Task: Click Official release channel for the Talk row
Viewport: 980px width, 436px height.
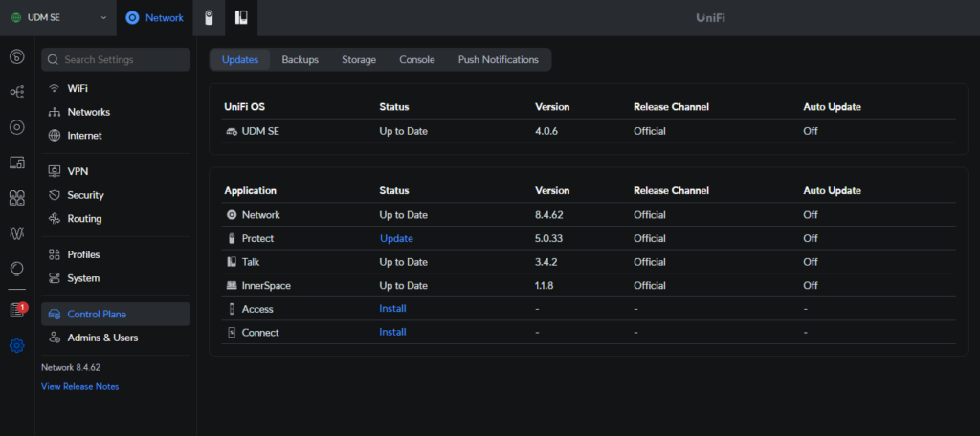Action: coord(650,262)
